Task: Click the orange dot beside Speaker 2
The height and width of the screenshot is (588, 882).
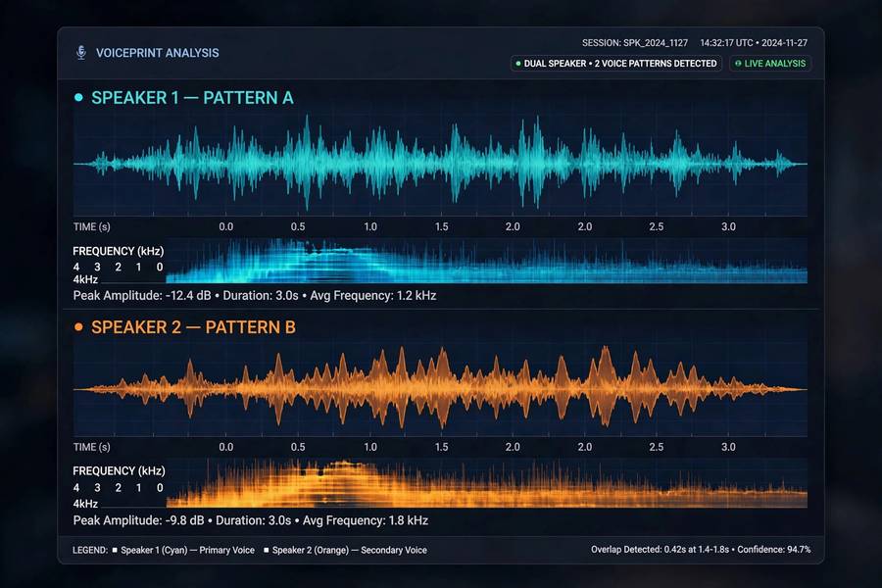Action: pyautogui.click(x=78, y=327)
